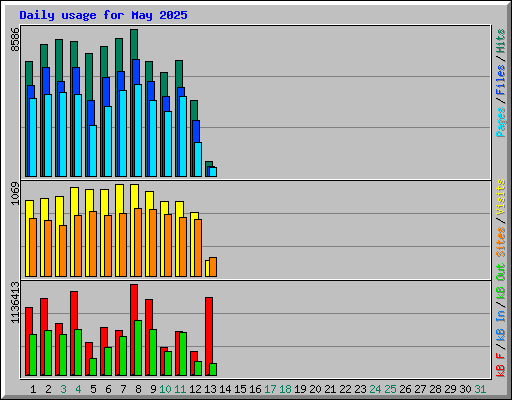The height and width of the screenshot is (400, 512).
Task: Select day 5 on the x-axis
Action: coord(93,389)
